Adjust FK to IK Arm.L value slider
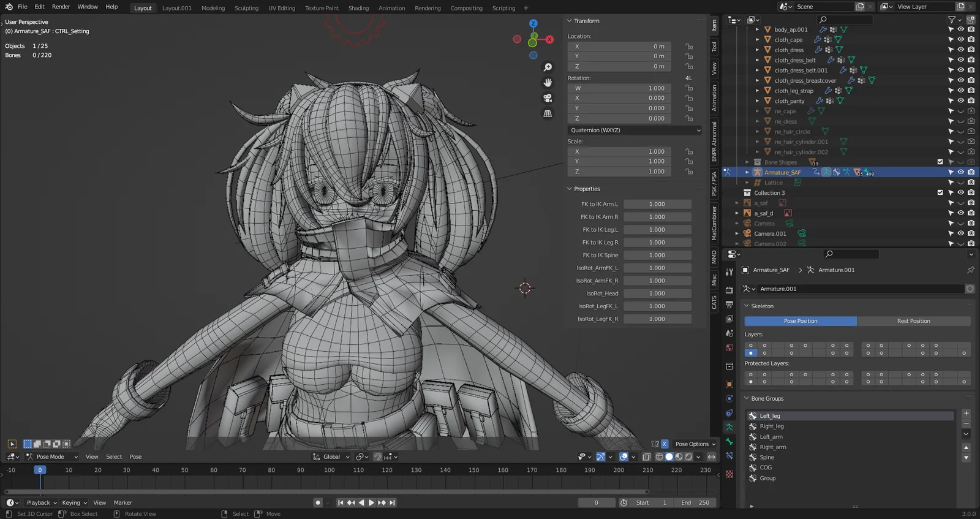Screen dimensions: 980x519 click(x=657, y=204)
